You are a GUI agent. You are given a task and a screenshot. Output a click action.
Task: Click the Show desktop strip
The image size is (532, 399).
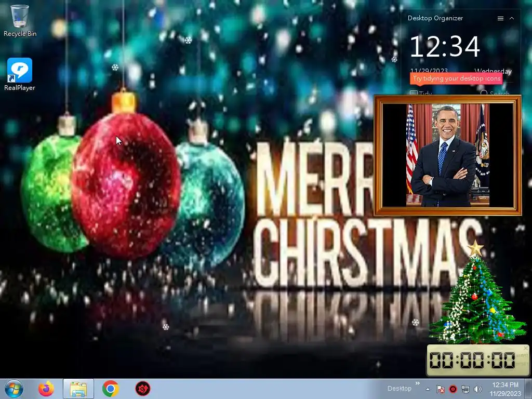tap(528, 389)
